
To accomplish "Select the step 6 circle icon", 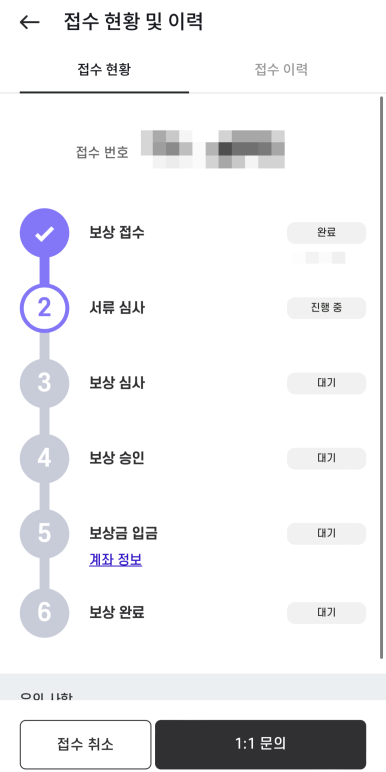I will pyautogui.click(x=44, y=613).
